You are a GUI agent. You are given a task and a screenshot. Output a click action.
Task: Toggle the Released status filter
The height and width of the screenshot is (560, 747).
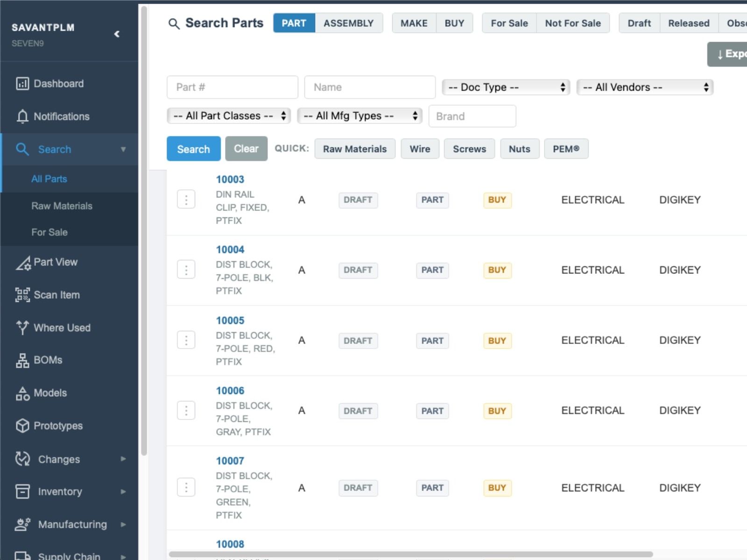coord(689,23)
